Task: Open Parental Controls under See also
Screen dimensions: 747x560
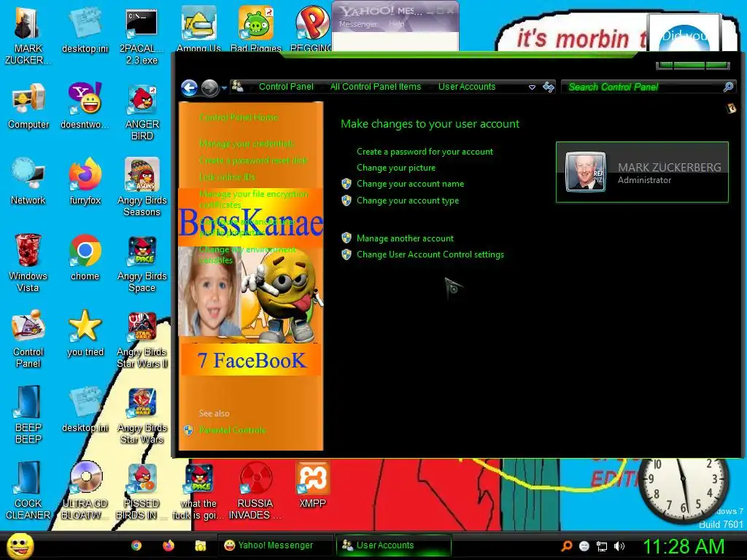Action: click(x=232, y=430)
